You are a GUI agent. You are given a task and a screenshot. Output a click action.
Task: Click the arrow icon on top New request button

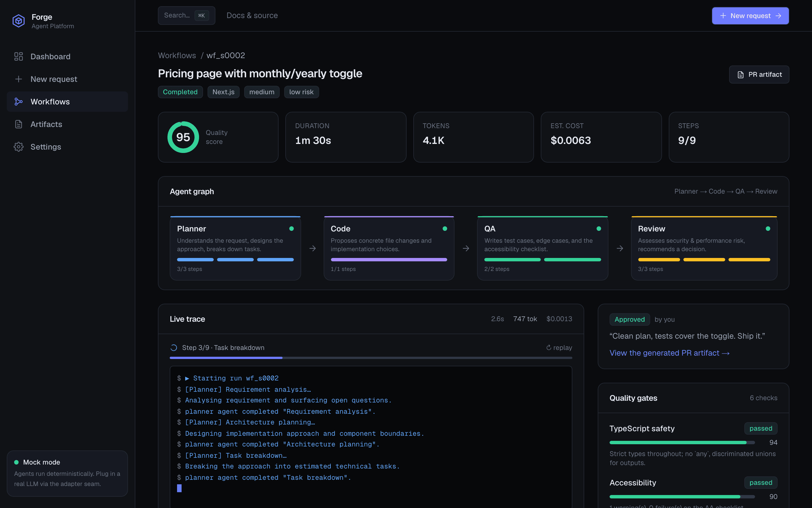click(x=778, y=16)
